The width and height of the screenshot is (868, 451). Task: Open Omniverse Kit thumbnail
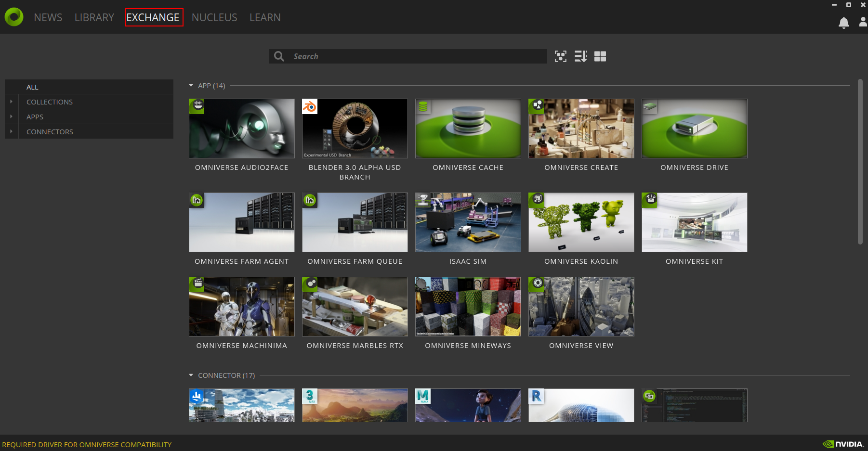click(695, 222)
